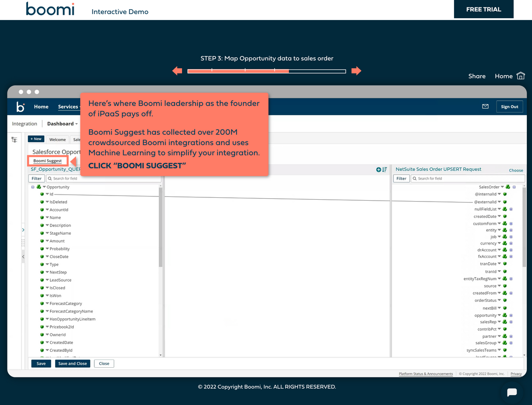Image resolution: width=532 pixels, height=405 pixels.
Task: Collapse the Opportunity root node
Action: 33,187
